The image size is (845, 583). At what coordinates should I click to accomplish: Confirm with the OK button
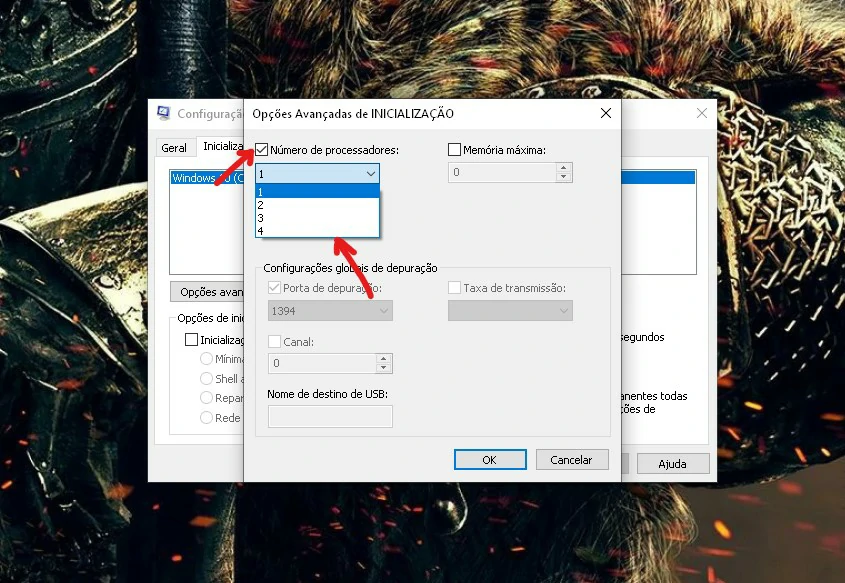[490, 460]
